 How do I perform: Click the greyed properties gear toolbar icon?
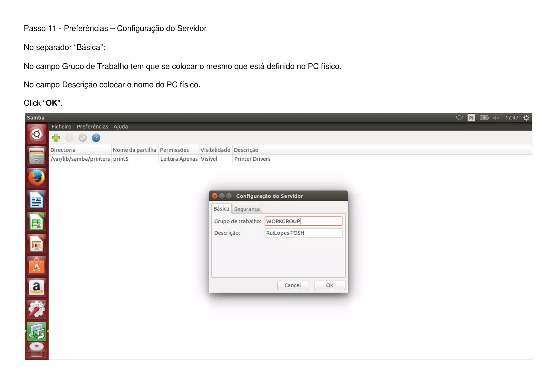(x=69, y=138)
